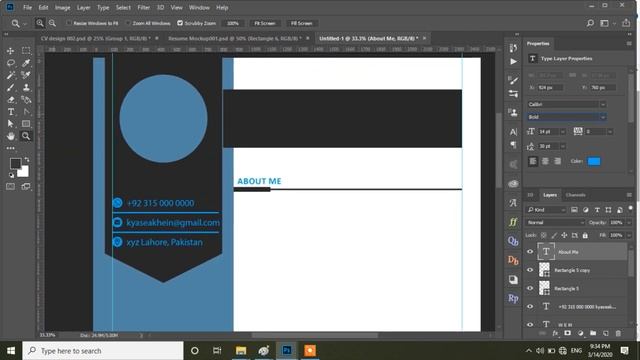The image size is (640, 360).
Task: Center align the text
Action: point(545,161)
